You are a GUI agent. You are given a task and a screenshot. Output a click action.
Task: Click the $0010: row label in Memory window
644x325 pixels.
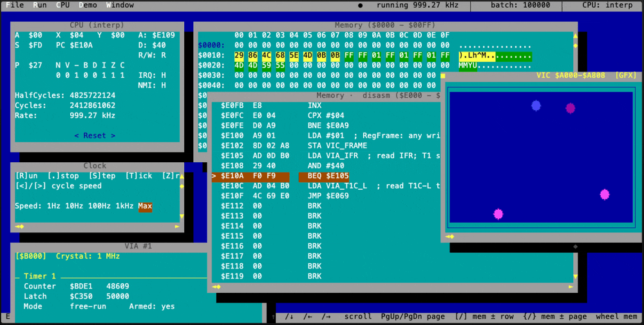211,55
